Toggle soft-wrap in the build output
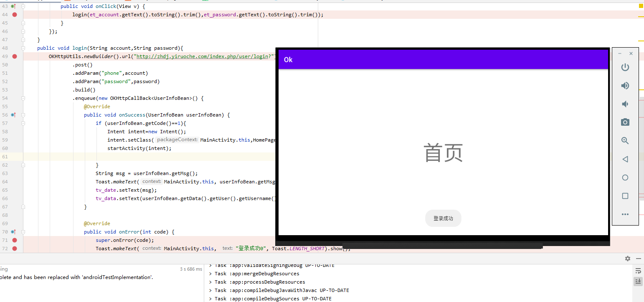Viewport: 644px width, 302px height. pos(638,271)
